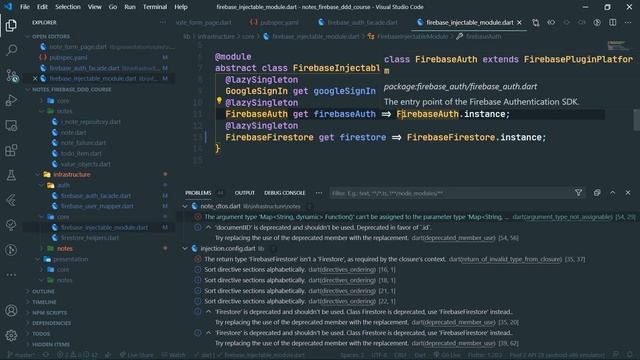This screenshot has width=640, height=360.
Task: Open Explorer more actions ellipsis
Action: 163,22
